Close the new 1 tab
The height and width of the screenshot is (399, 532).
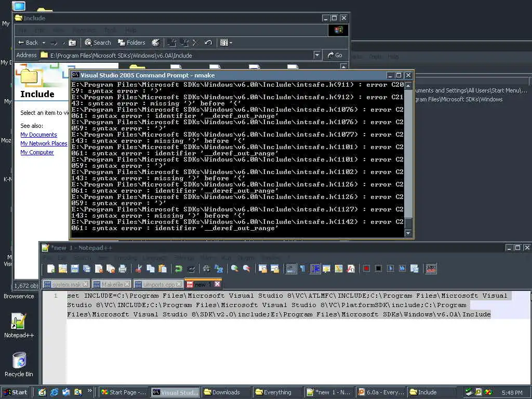218,284
